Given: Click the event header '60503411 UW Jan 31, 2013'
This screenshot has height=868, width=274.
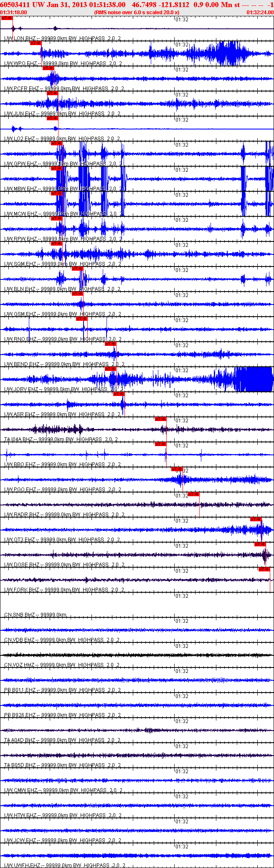Looking at the screenshot, I should point(44,5).
